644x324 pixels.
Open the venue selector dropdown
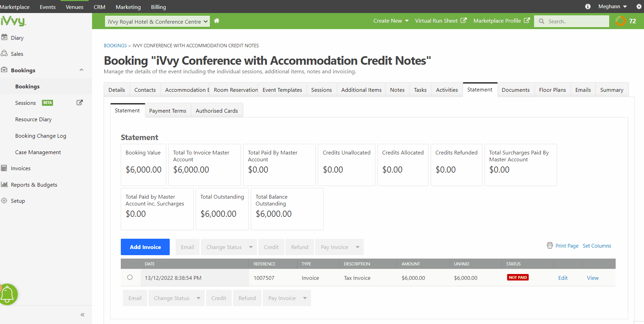coord(157,22)
